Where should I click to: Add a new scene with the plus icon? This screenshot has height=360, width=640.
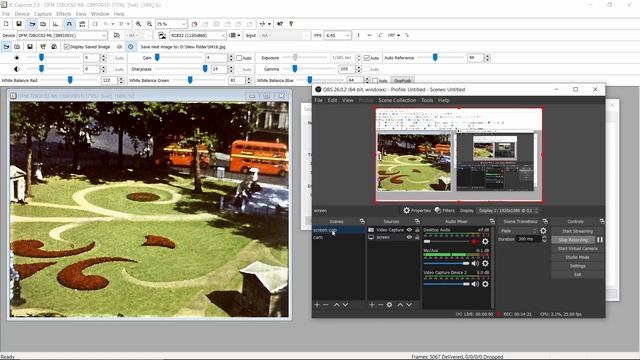[317, 305]
